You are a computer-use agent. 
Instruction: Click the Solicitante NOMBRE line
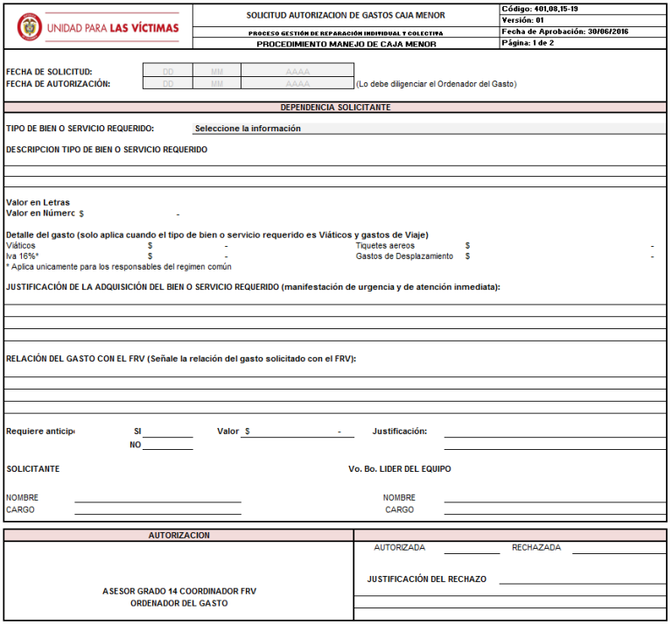157,497
